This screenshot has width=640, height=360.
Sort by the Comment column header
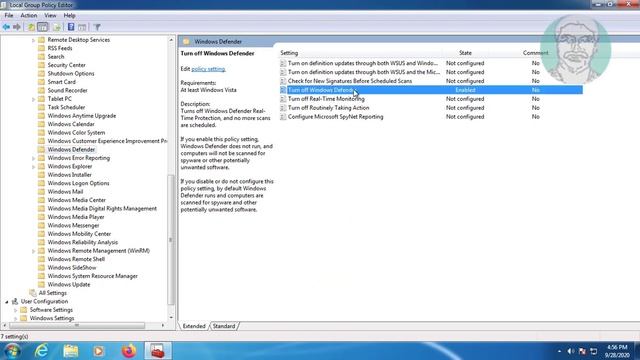[535, 53]
